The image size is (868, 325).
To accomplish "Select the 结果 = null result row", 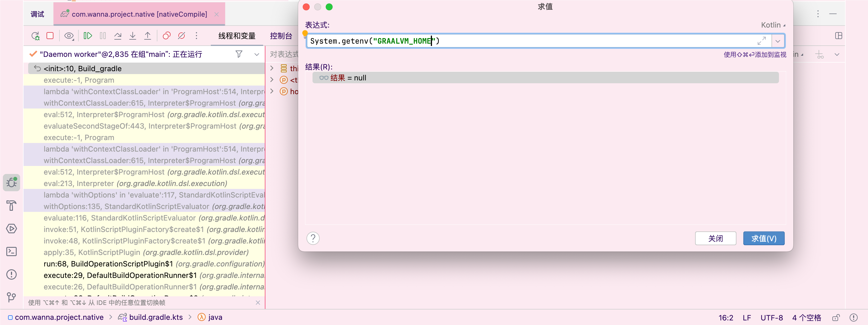I will pyautogui.click(x=545, y=78).
